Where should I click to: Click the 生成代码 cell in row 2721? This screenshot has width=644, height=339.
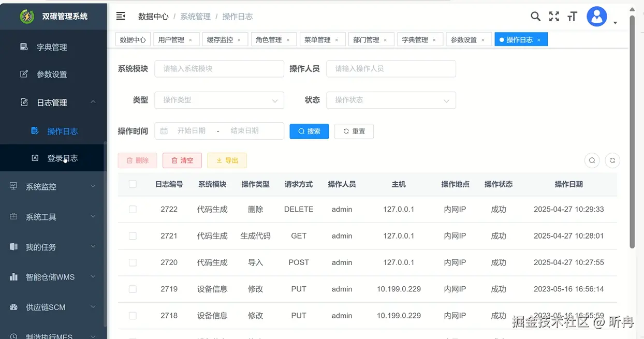[x=255, y=235]
